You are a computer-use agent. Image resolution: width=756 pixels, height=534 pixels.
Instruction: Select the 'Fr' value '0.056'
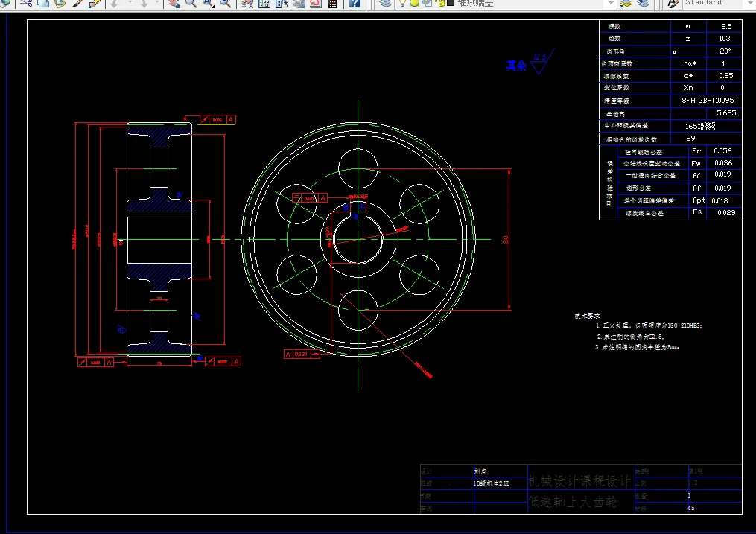pyautogui.click(x=722, y=151)
